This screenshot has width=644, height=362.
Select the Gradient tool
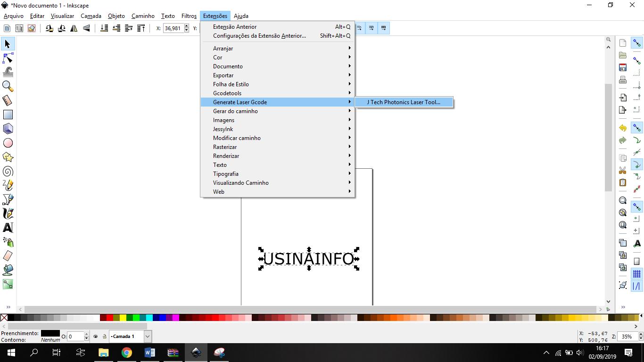(x=8, y=284)
